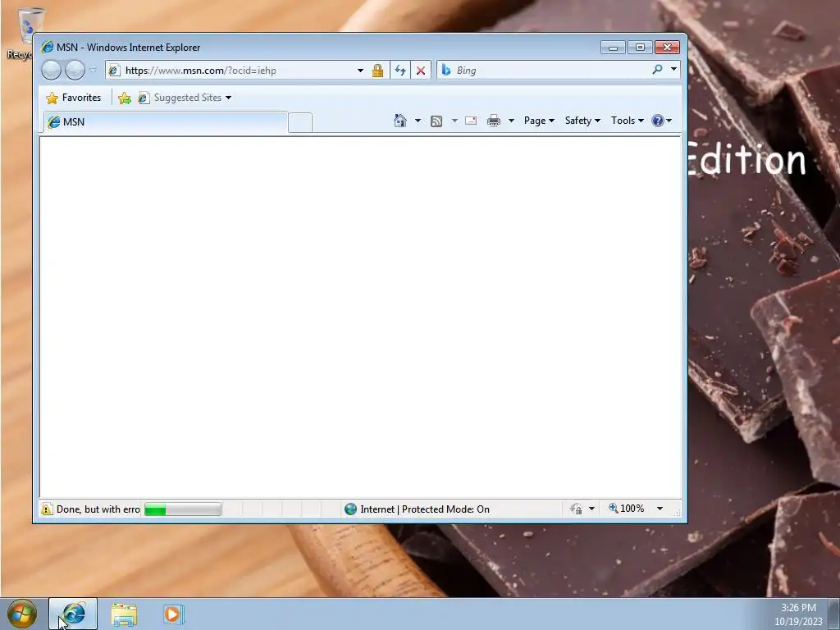The height and width of the screenshot is (630, 840).
Task: Open a new blank tab
Action: click(x=300, y=123)
